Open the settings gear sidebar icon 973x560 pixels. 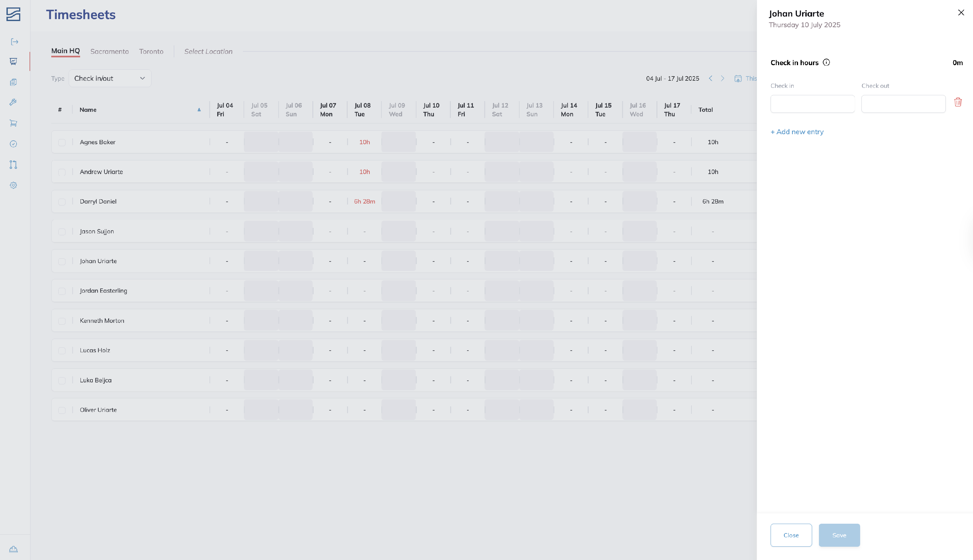[x=14, y=185]
